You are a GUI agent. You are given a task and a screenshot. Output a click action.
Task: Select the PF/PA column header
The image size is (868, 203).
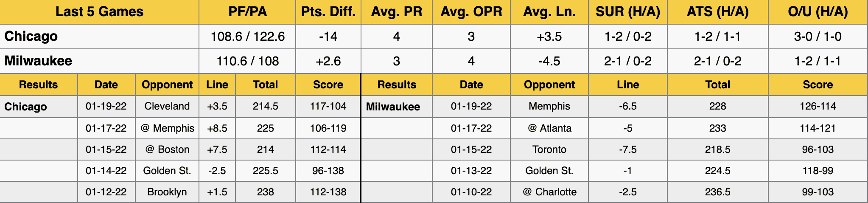click(x=247, y=12)
